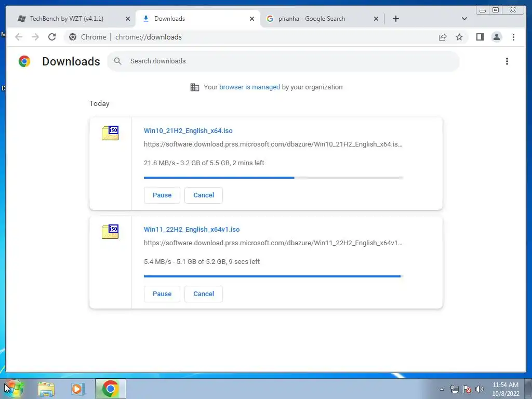Close the TechBench by WZT tab
The height and width of the screenshot is (399, 532).
pos(128,19)
